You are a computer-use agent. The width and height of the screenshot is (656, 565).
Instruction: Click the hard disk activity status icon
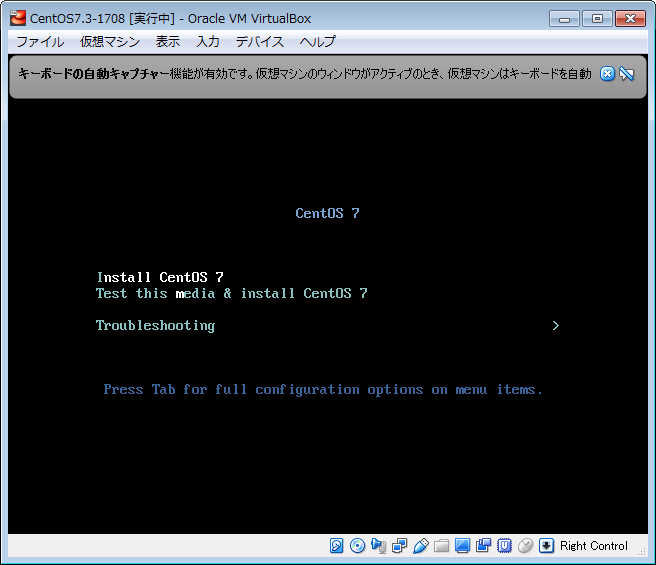point(337,546)
